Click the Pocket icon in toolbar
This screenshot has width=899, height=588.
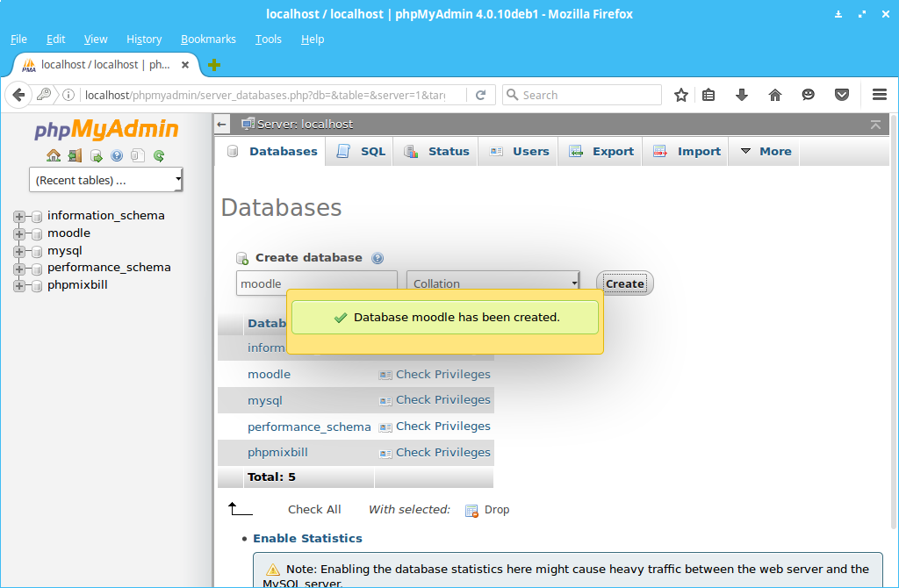pyautogui.click(x=841, y=95)
